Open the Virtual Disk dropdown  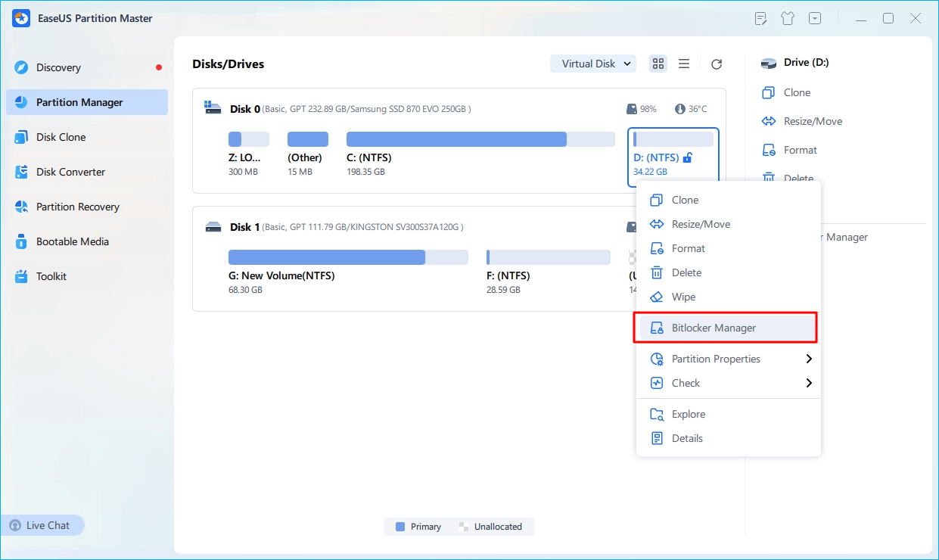pyautogui.click(x=593, y=64)
